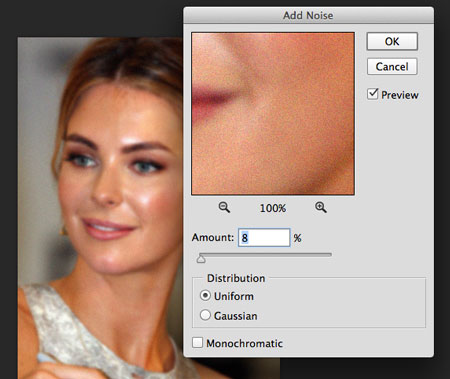This screenshot has height=379, width=450.
Task: Click the 100% zoom level readout
Action: pyautogui.click(x=273, y=208)
